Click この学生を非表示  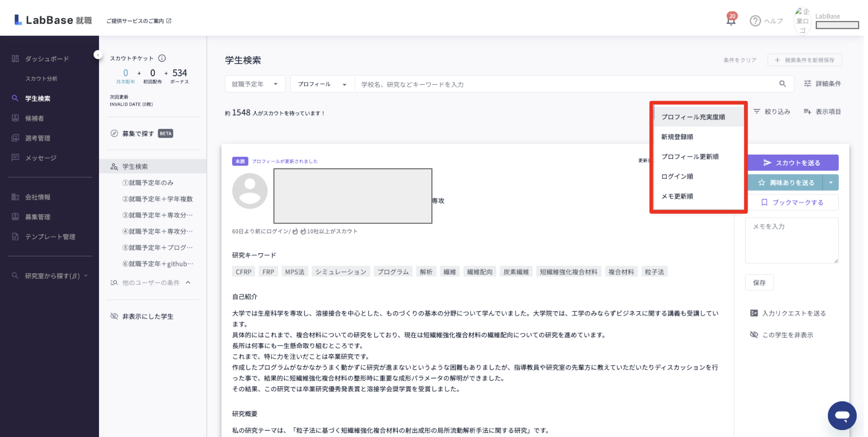coord(781,335)
